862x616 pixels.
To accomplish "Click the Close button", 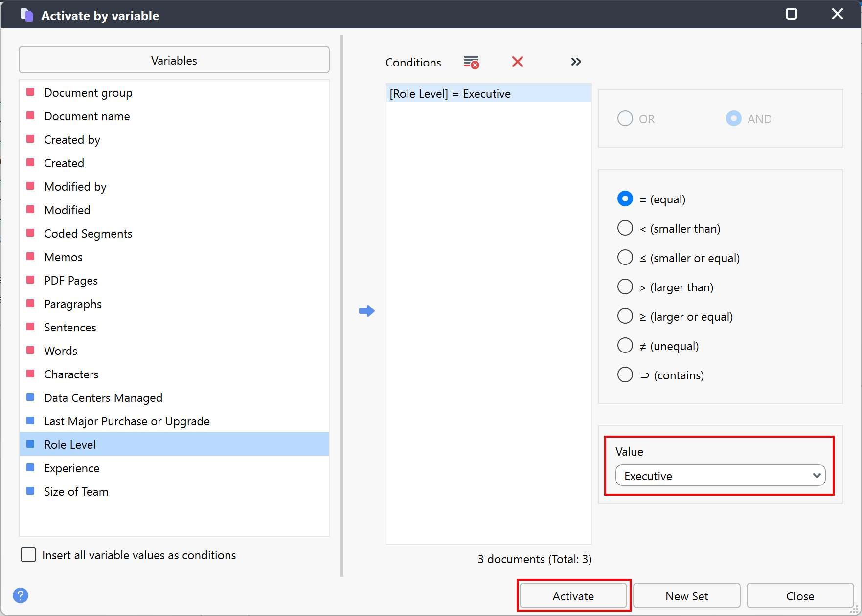I will click(800, 596).
